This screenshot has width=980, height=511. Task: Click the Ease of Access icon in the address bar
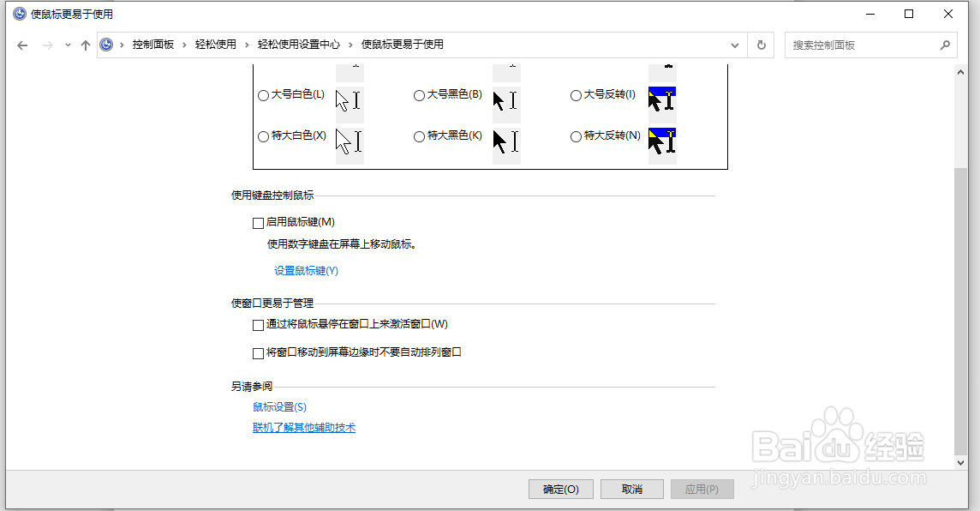coord(105,45)
